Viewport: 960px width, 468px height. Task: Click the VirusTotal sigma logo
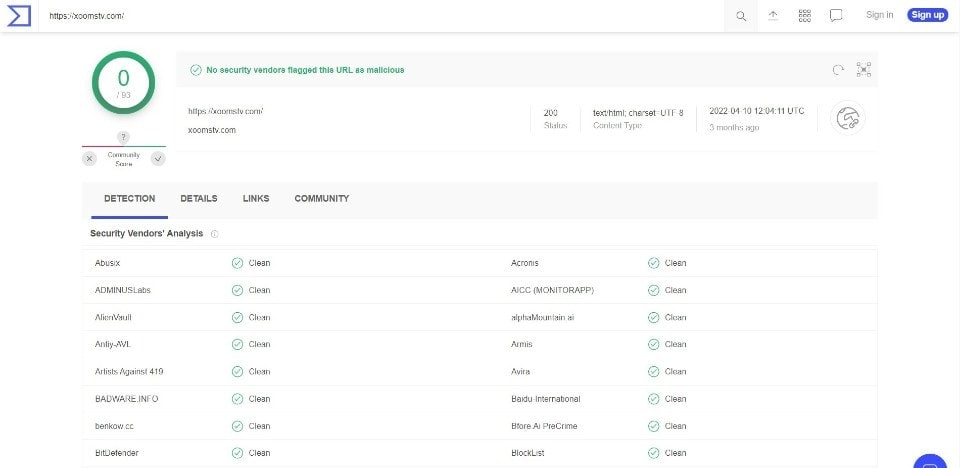click(18, 16)
